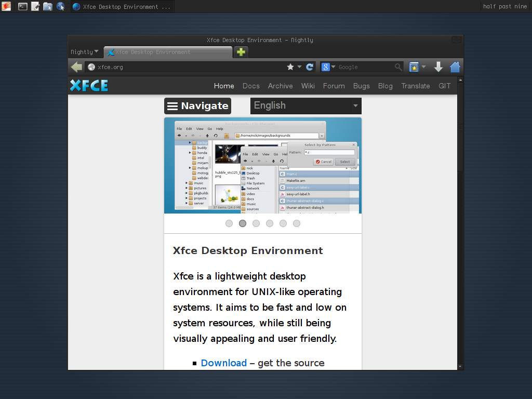532x399 pixels.
Task: Select the sixth slideshow dot
Action: pos(297,223)
